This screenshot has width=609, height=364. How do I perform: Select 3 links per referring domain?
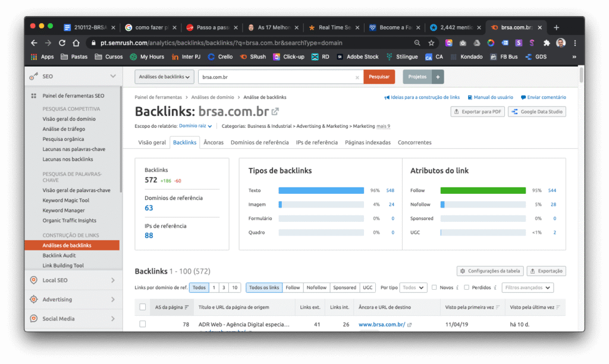click(x=224, y=287)
